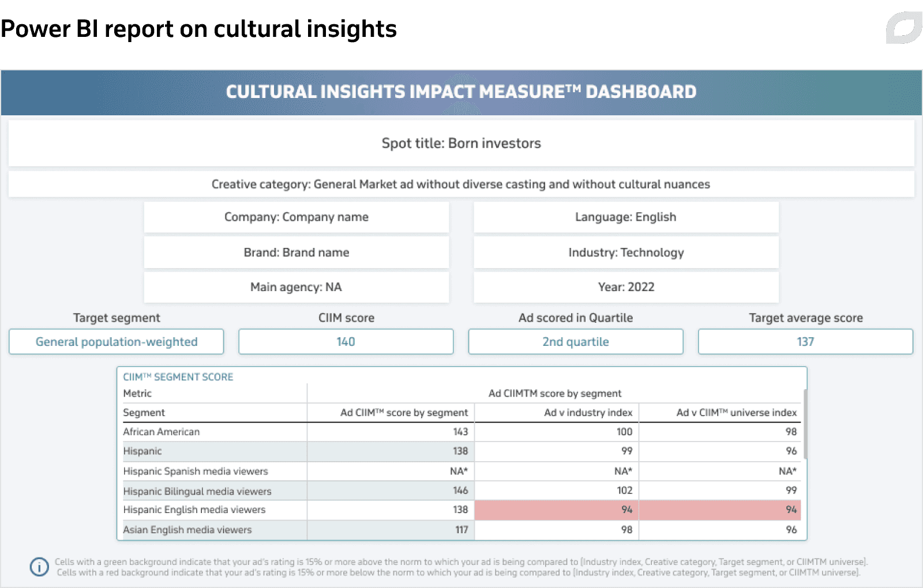
Task: Click the Ad v CIIM universe index header
Action: (736, 413)
